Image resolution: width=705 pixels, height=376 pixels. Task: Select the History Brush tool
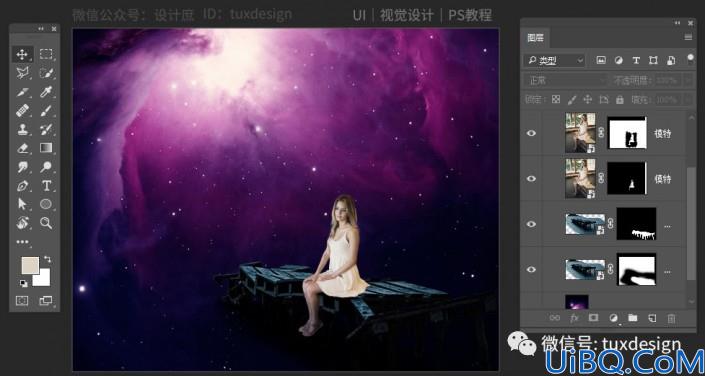[x=46, y=130]
